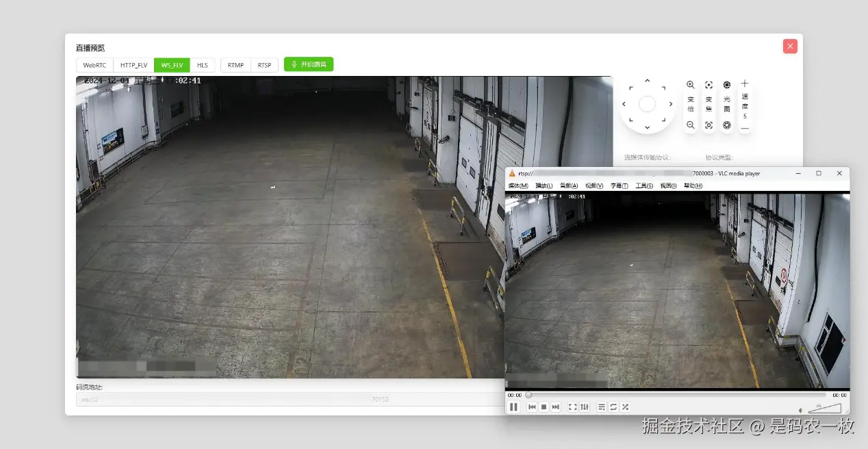
Task: Zoom in using 变倍 magnifier plus icon
Action: (x=690, y=85)
